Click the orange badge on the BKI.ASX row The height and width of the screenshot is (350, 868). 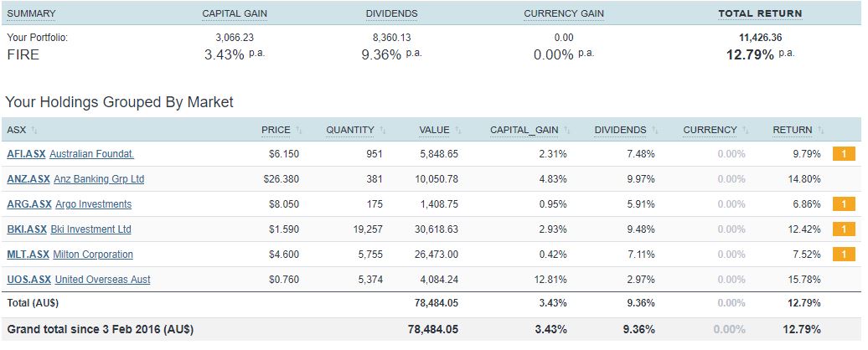(x=844, y=229)
